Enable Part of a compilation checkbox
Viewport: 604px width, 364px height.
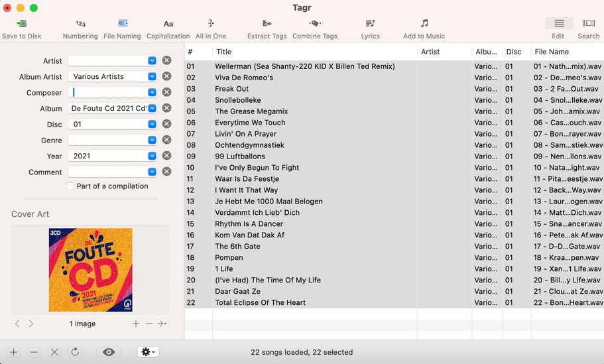pos(70,186)
